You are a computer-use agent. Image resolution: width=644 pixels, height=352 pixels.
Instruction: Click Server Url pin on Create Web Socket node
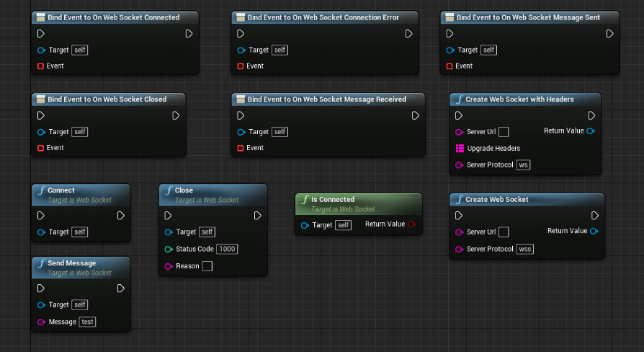tap(459, 232)
